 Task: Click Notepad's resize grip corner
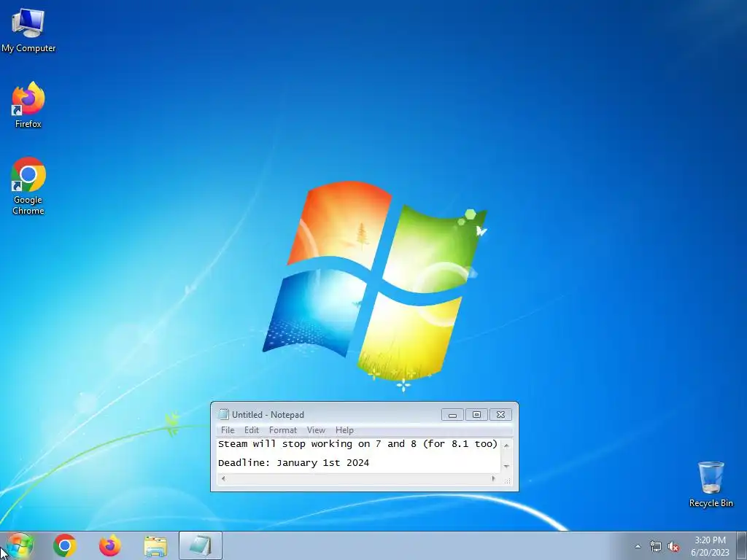507,481
